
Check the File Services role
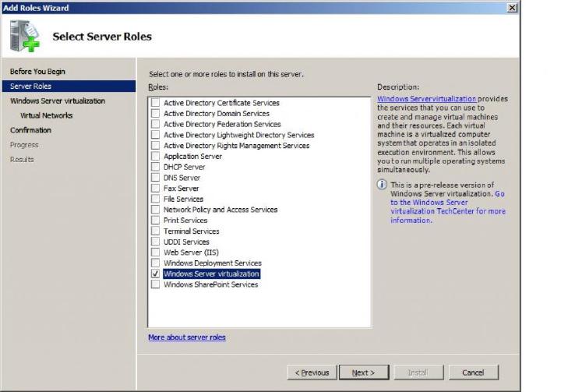[155, 199]
